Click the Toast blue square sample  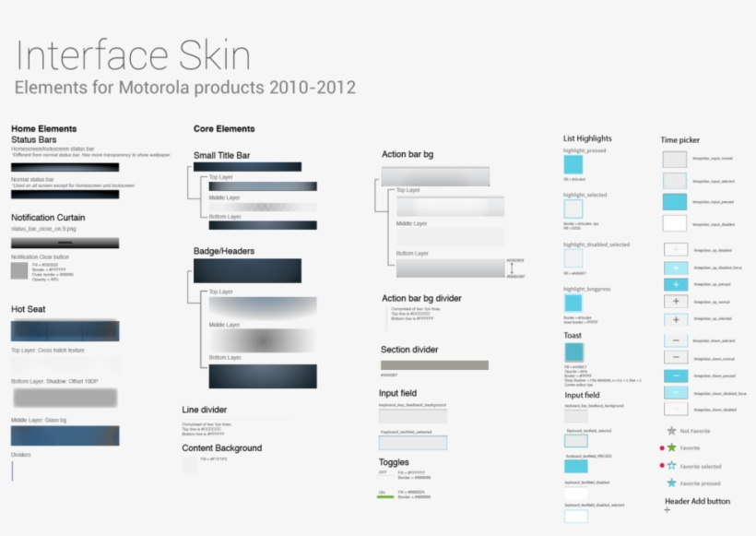pos(573,352)
